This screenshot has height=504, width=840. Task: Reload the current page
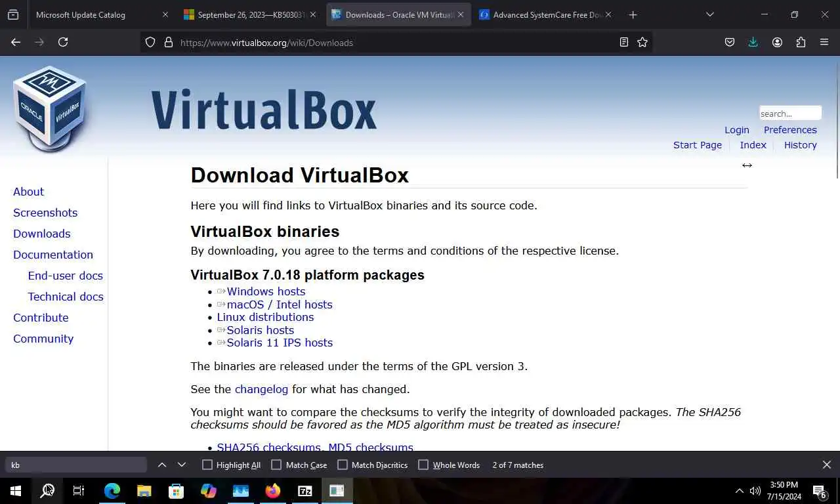pyautogui.click(x=63, y=42)
